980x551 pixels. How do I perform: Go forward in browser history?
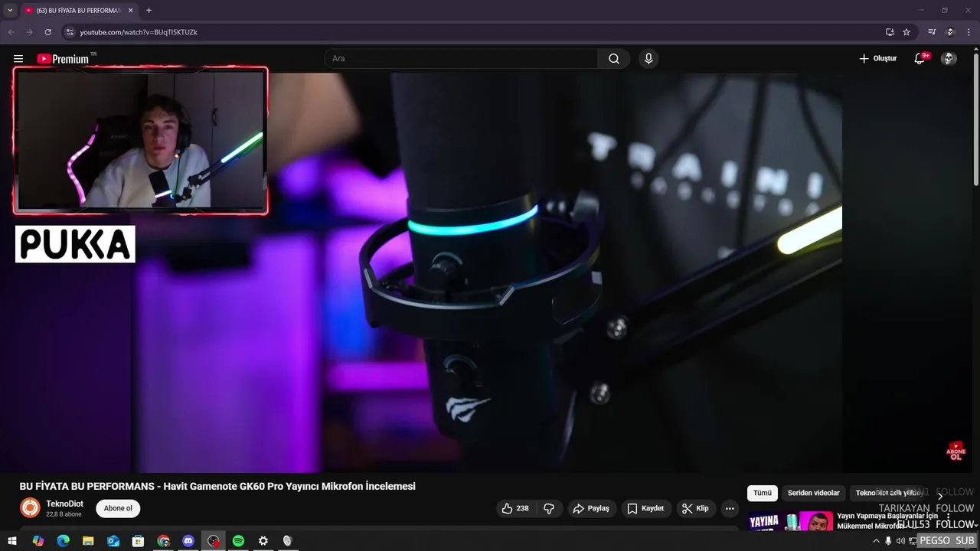29,32
